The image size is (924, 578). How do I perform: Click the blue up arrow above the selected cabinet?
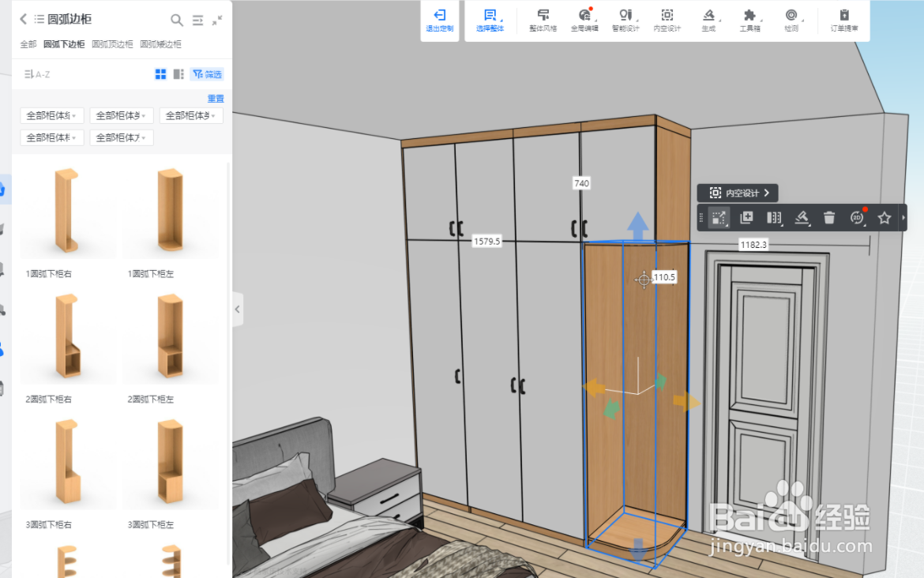(637, 227)
